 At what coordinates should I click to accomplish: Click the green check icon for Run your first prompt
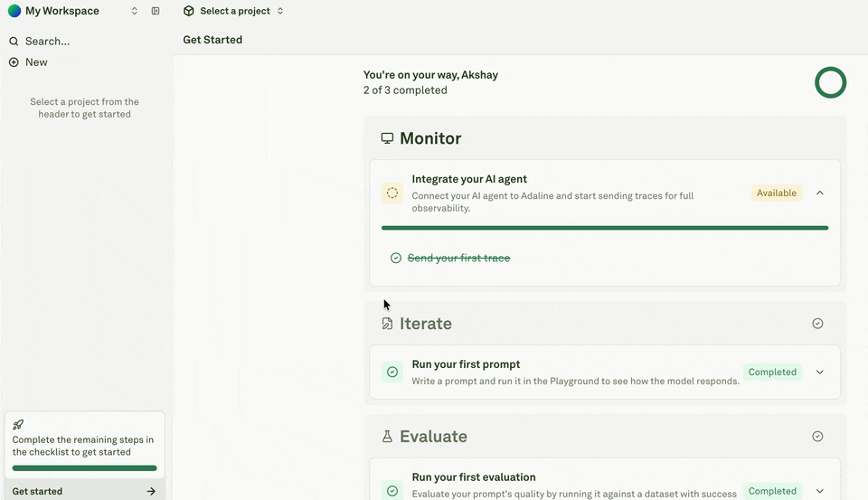tap(392, 373)
